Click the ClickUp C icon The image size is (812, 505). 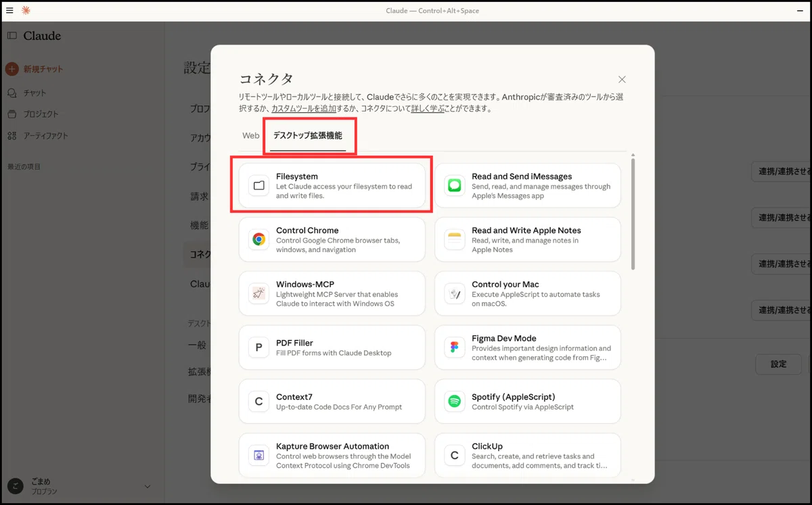point(455,456)
